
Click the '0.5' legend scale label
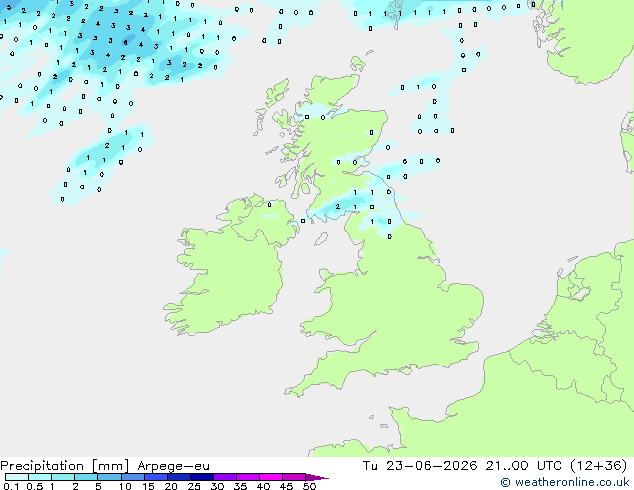pos(35,486)
